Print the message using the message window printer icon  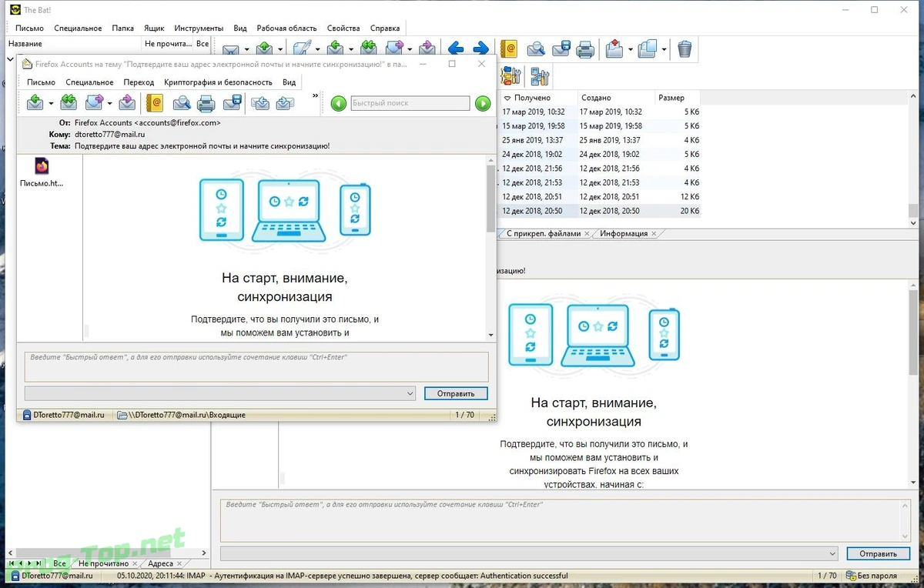(x=206, y=102)
